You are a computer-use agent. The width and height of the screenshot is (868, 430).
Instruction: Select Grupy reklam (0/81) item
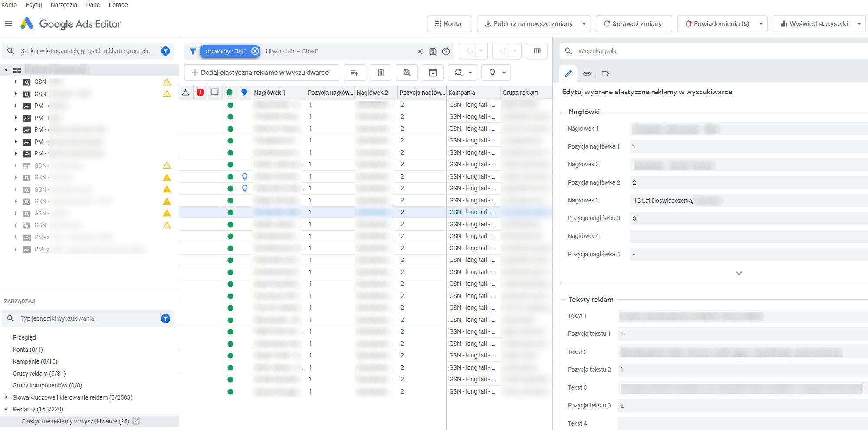tap(39, 374)
